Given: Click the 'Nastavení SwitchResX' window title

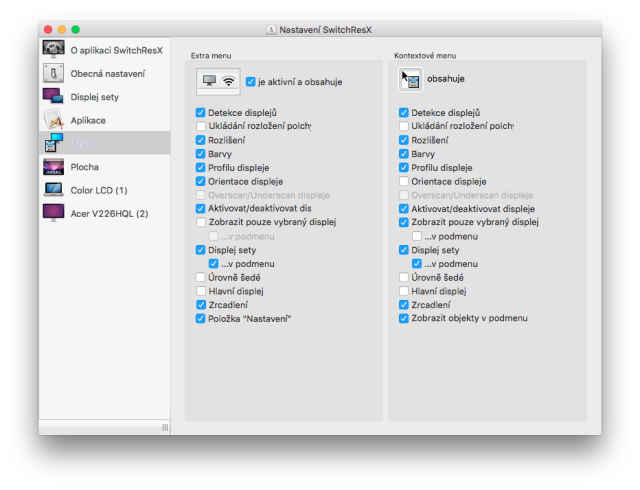Looking at the screenshot, I should 325,30.
